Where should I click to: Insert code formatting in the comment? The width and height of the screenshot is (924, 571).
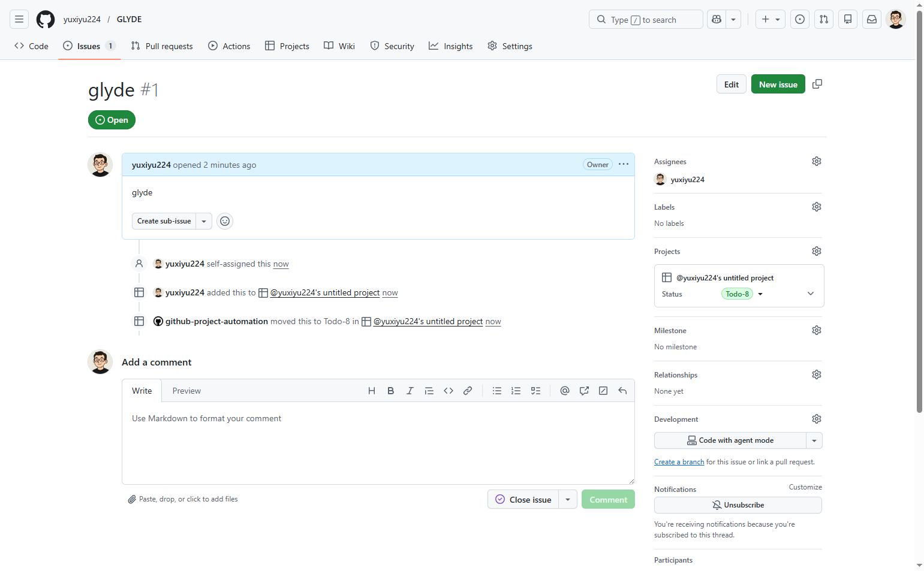449,391
